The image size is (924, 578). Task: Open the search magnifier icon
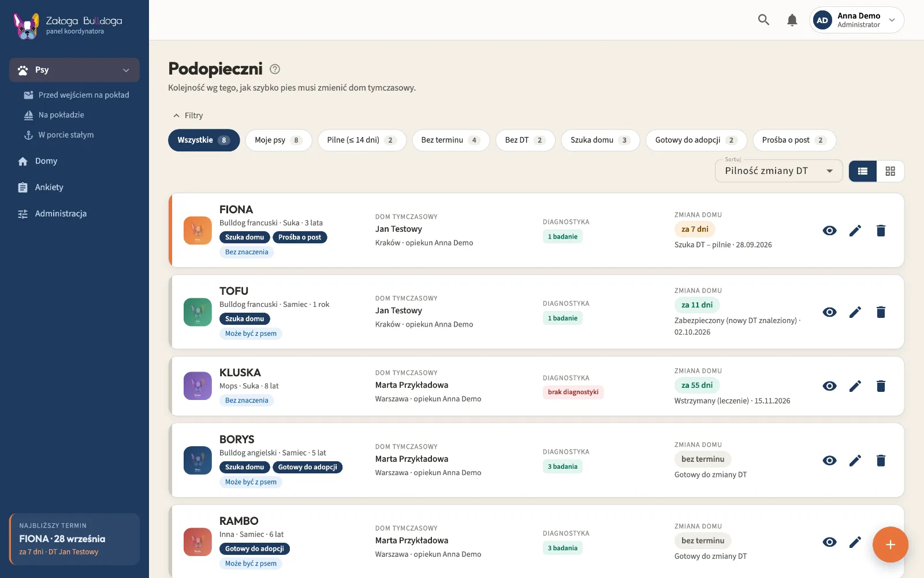[x=763, y=20]
